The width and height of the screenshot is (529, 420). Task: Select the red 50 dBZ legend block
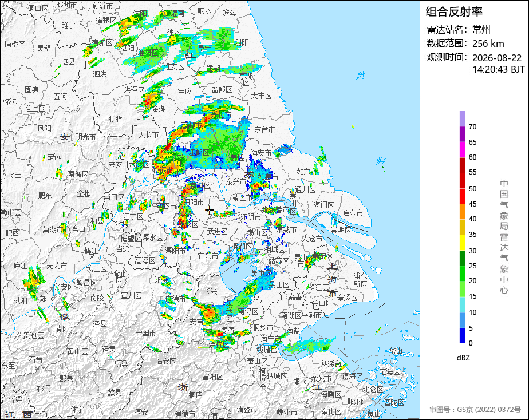463,181
